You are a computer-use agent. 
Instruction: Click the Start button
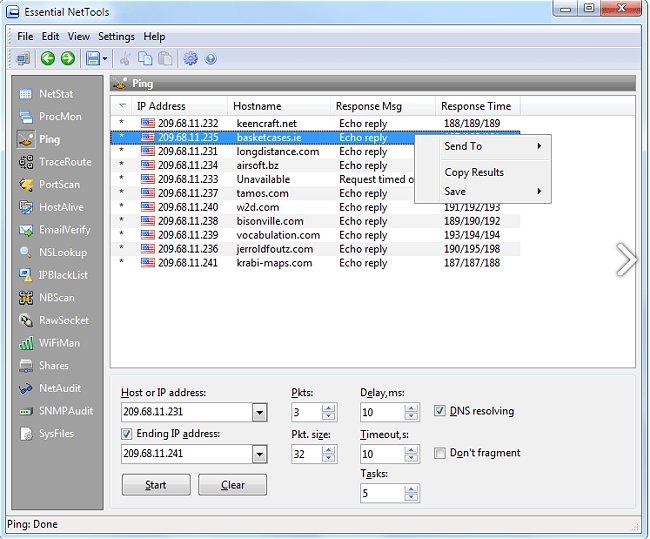coord(156,485)
